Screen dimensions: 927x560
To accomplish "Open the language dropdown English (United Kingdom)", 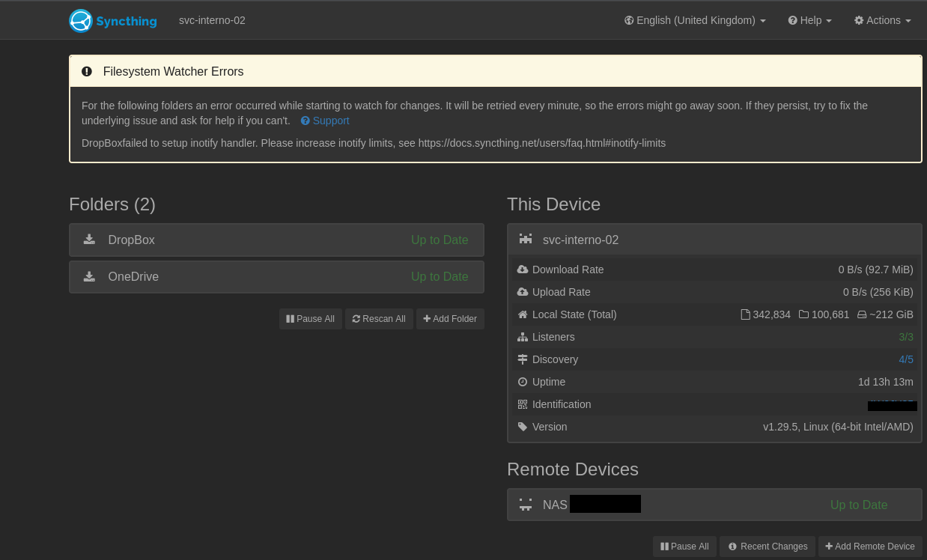I will (695, 20).
